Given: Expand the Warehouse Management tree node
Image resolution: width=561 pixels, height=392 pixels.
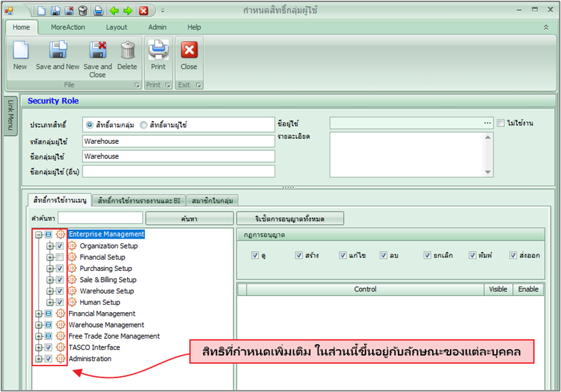Looking at the screenshot, I should [x=39, y=325].
